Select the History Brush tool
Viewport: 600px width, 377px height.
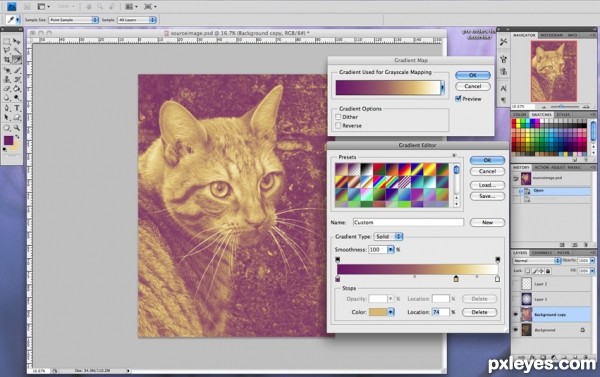pos(17,80)
